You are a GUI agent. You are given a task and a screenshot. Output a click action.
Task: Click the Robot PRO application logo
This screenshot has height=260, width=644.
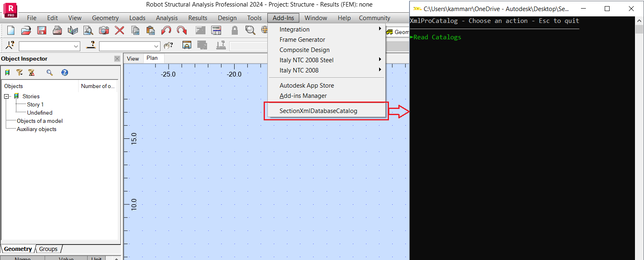(x=11, y=10)
